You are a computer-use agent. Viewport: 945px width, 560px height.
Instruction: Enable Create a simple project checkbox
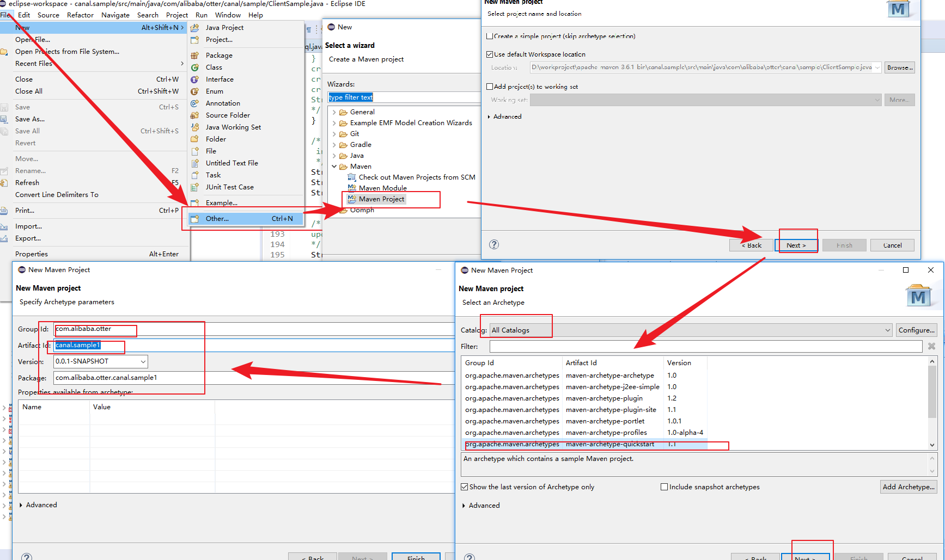tap(490, 36)
